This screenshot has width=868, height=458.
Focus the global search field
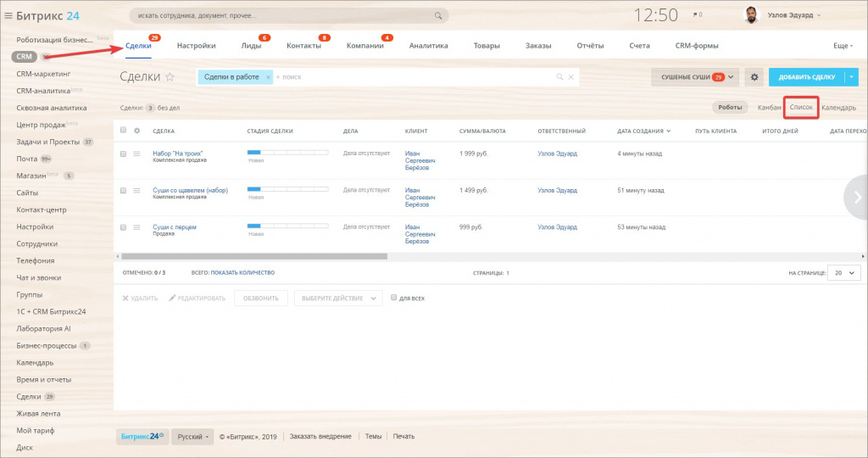point(289,15)
